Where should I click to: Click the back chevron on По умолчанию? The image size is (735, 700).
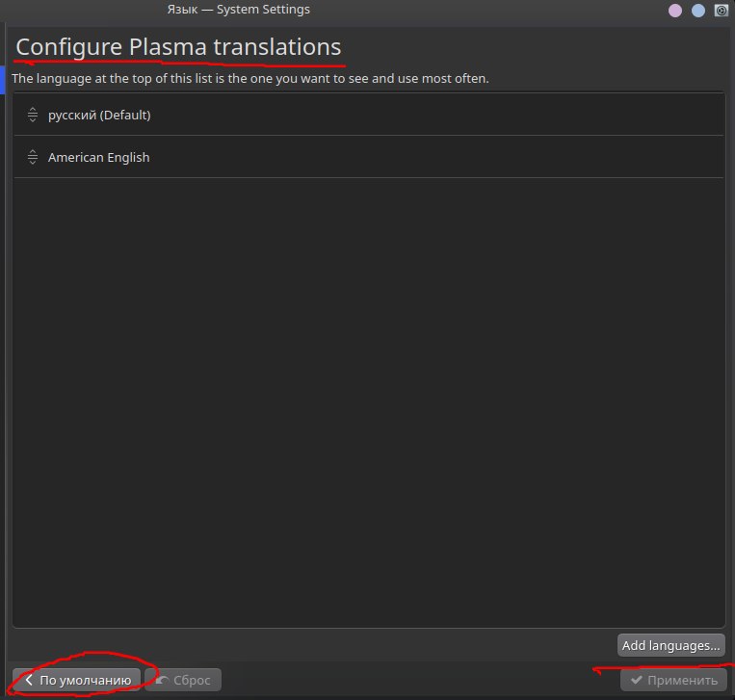click(29, 680)
